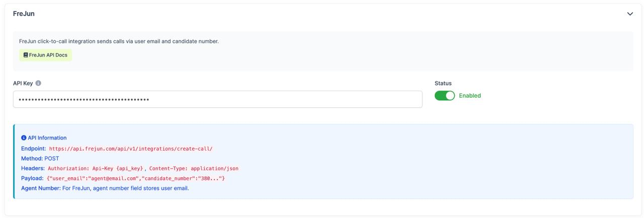This screenshot has width=644, height=218.
Task: Click the info icon beside API Key
Action: tap(38, 84)
